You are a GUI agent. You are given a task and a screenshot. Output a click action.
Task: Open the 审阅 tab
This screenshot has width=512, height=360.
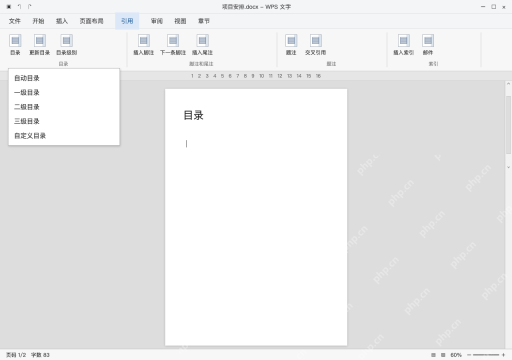pos(157,21)
